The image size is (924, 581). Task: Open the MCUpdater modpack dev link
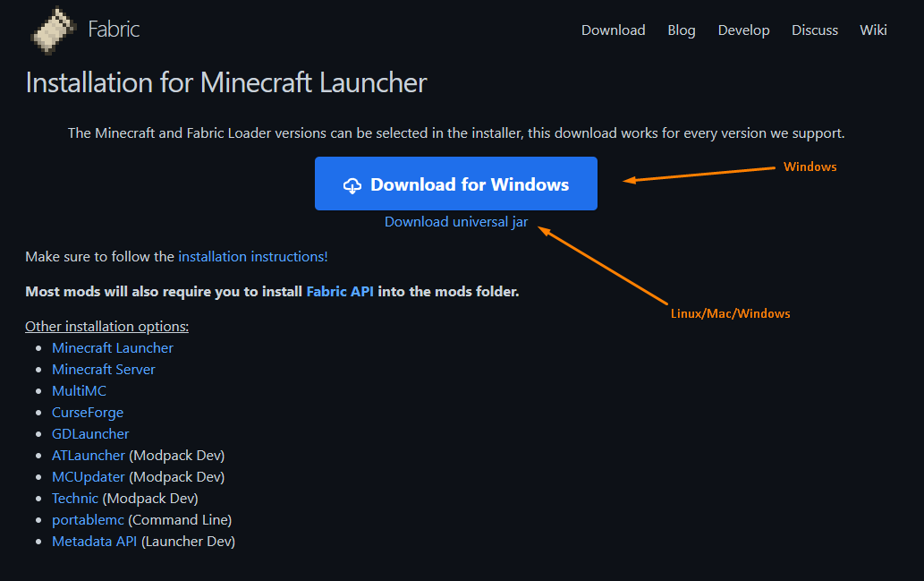click(x=89, y=476)
